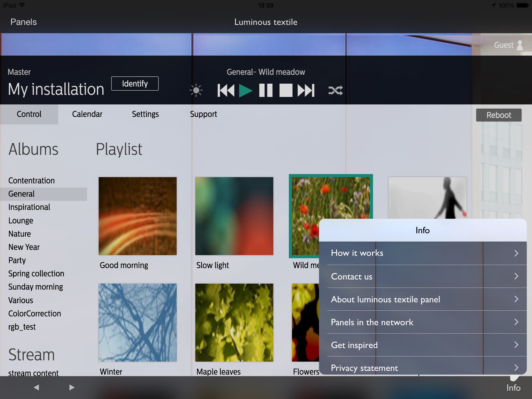Viewport: 532px width, 399px height.
Task: Expand Panels in the network
Action: coord(423,322)
